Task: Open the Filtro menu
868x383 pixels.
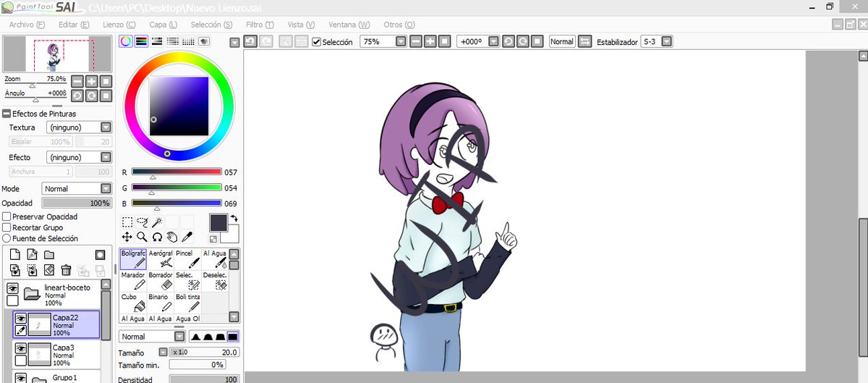Action: (x=260, y=25)
